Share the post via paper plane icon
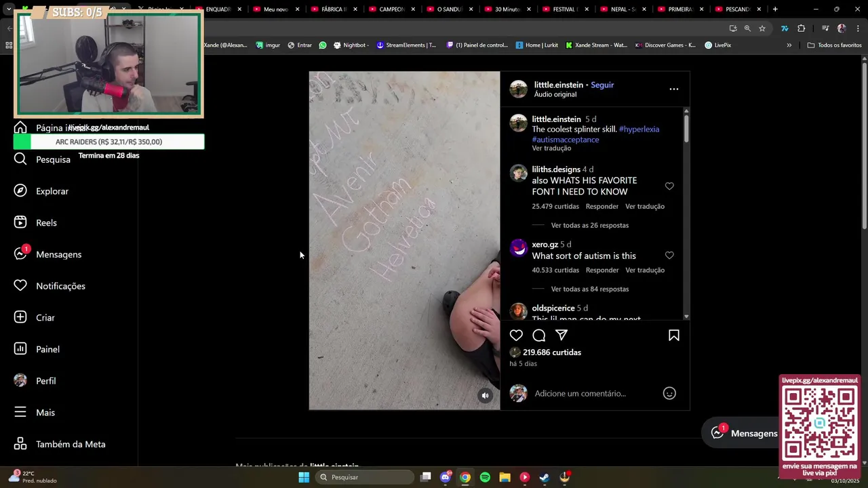This screenshot has height=488, width=868. pyautogui.click(x=561, y=335)
